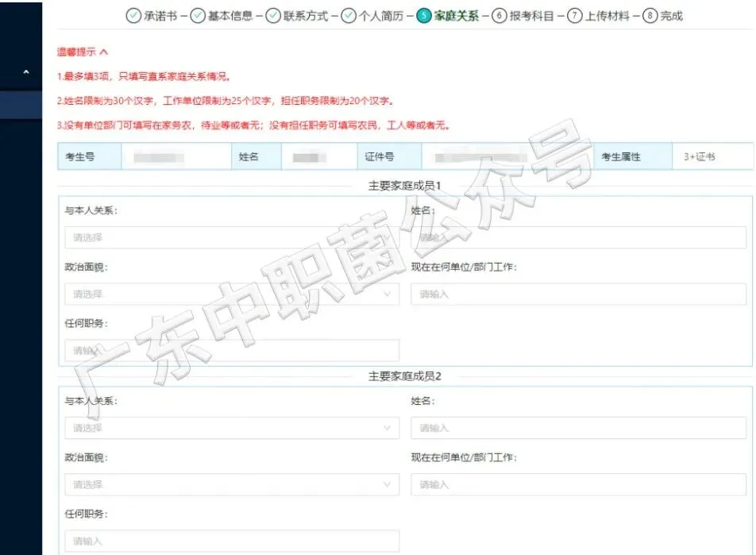The image size is (756, 555).
Task: Click the step 6 circle icon
Action: click(x=499, y=16)
